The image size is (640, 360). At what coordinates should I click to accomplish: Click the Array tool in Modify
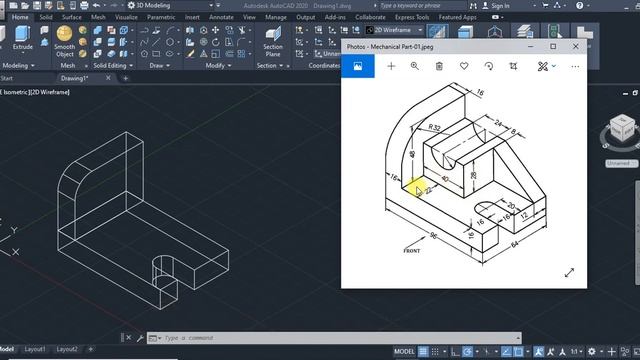click(x=242, y=53)
